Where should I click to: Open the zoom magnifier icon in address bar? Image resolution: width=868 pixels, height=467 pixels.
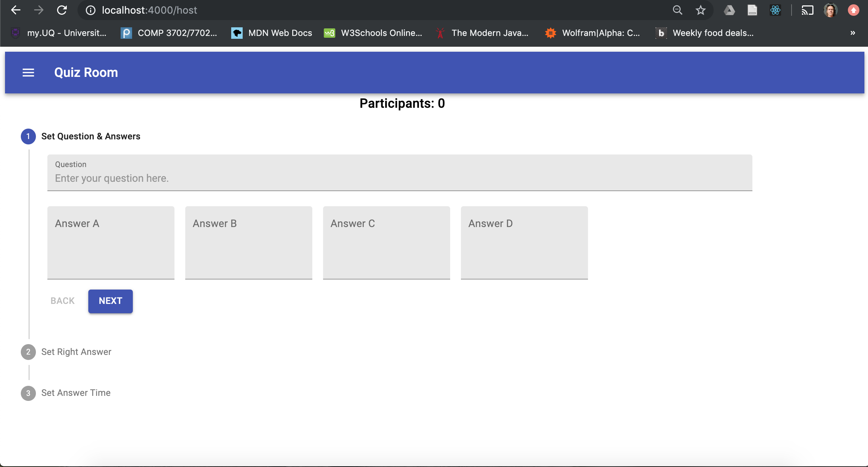[x=677, y=10]
